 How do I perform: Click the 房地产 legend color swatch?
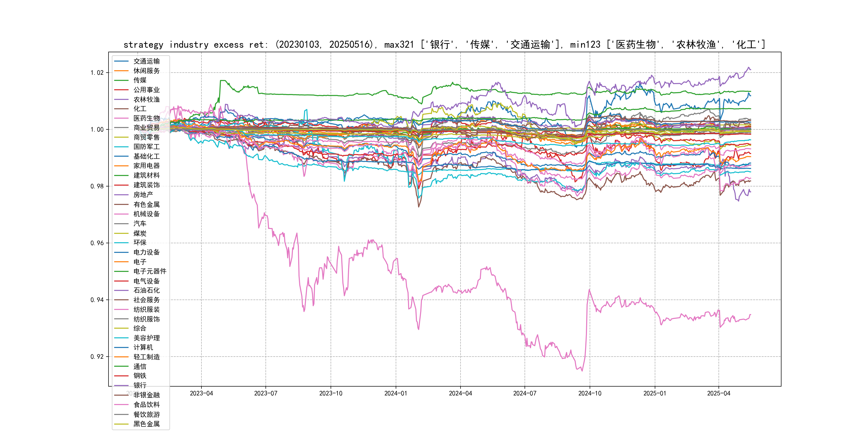pyautogui.click(x=121, y=195)
